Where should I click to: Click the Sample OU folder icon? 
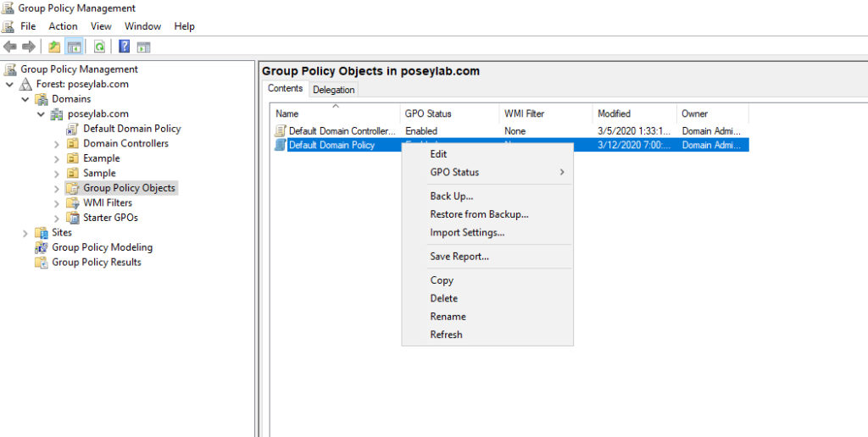click(73, 173)
